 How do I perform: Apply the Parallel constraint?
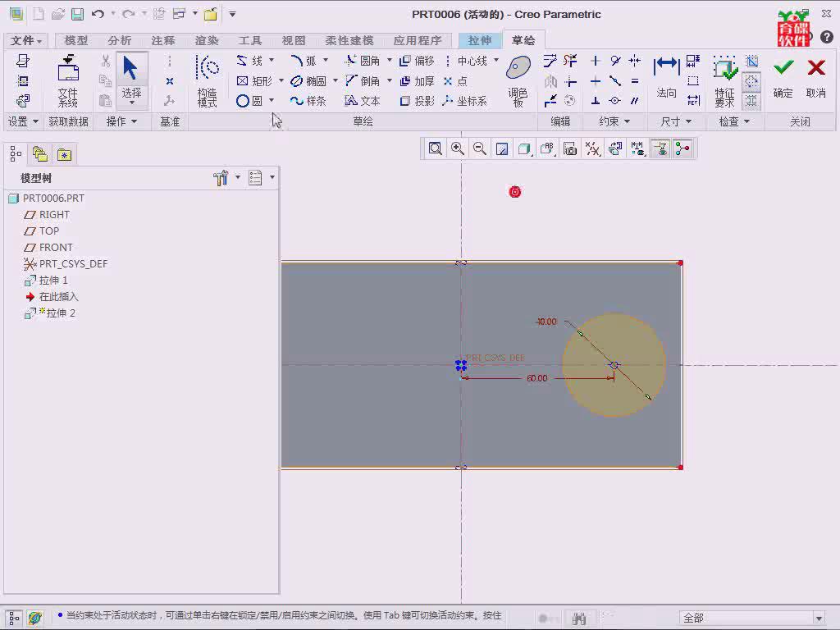click(x=634, y=101)
